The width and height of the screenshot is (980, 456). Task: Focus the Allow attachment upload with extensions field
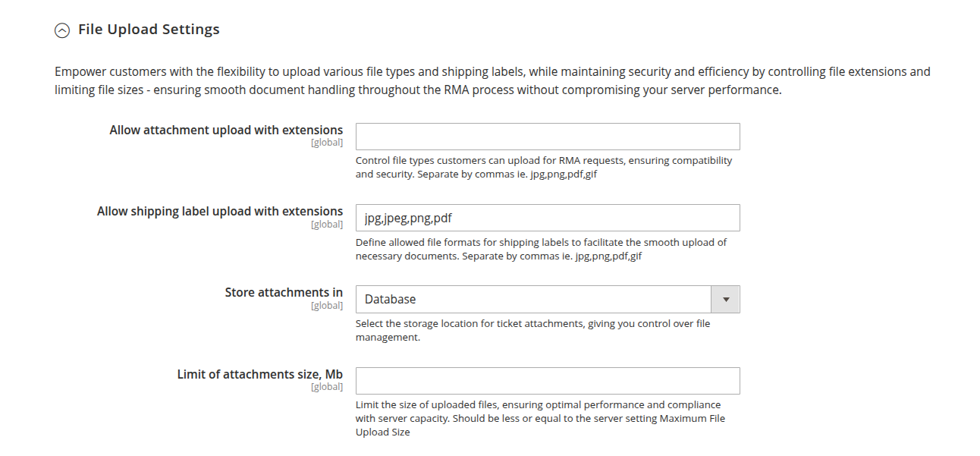pos(548,136)
